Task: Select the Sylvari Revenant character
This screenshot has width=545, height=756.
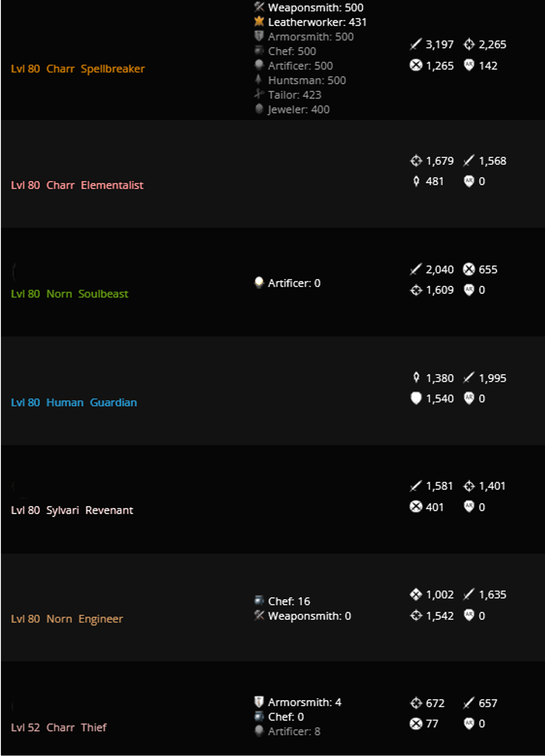Action: click(72, 510)
